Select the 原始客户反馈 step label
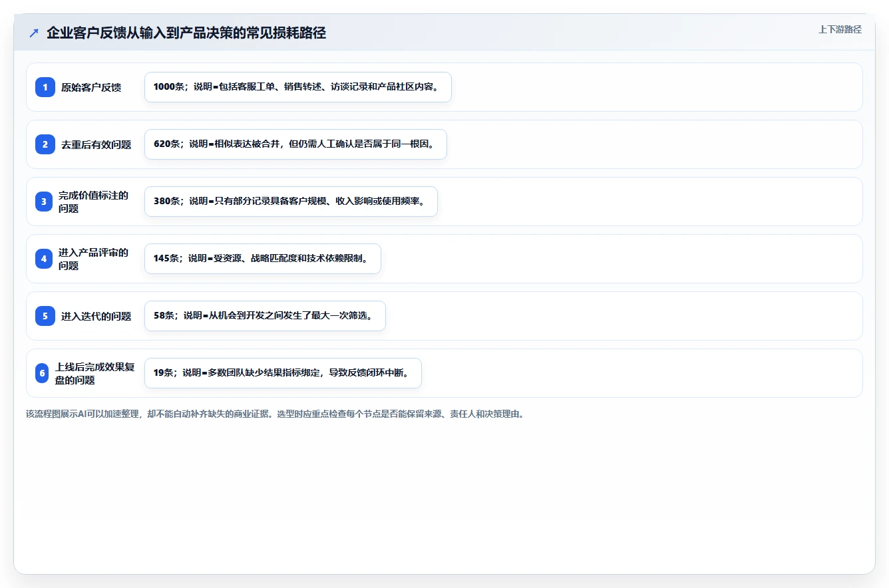 coord(91,87)
